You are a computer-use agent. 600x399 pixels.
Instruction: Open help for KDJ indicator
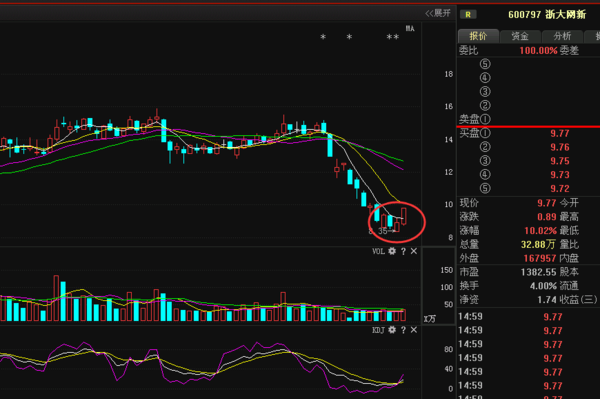pos(403,330)
